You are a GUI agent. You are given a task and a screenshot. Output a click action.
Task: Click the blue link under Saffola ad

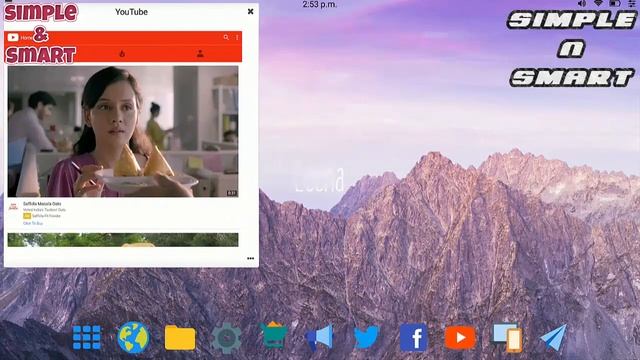(x=33, y=224)
